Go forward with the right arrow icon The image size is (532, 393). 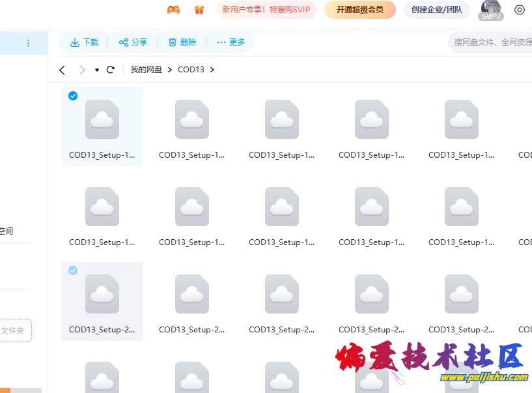coord(82,70)
